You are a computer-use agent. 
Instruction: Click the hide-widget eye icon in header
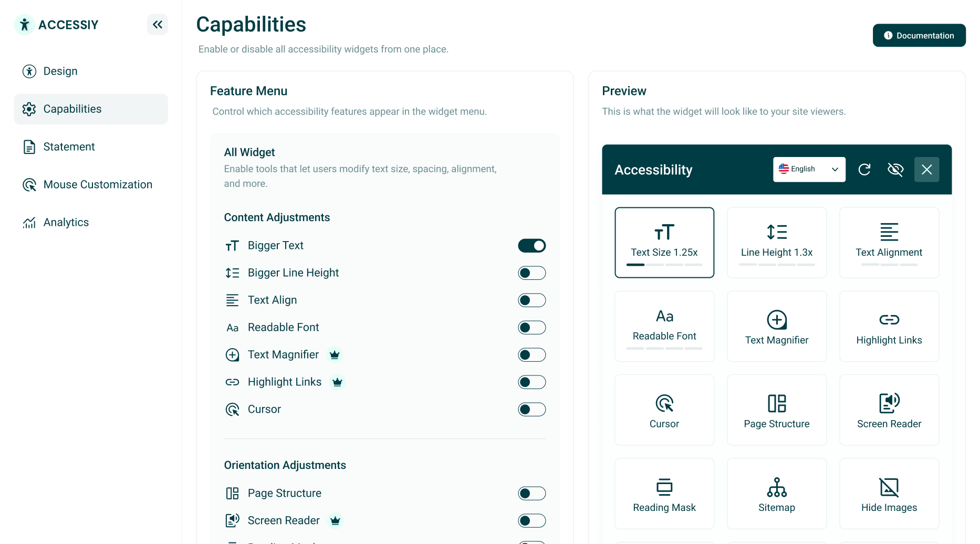(x=895, y=169)
